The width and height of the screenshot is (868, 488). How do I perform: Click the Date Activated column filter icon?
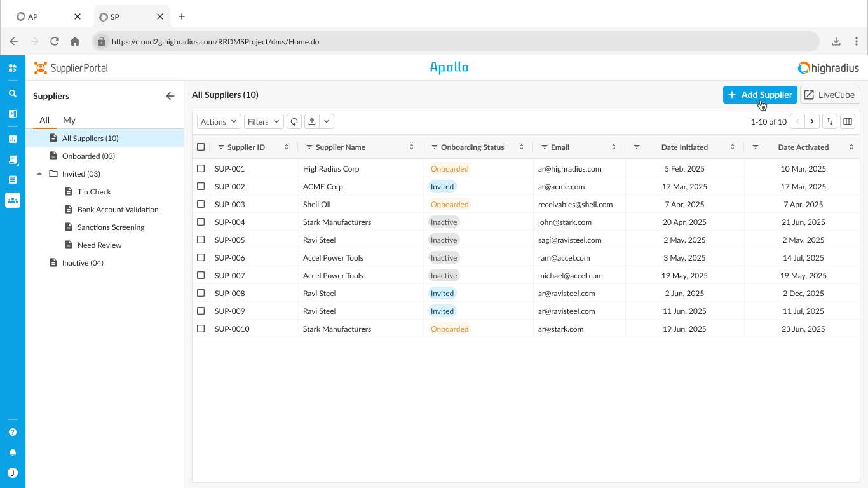tap(756, 147)
